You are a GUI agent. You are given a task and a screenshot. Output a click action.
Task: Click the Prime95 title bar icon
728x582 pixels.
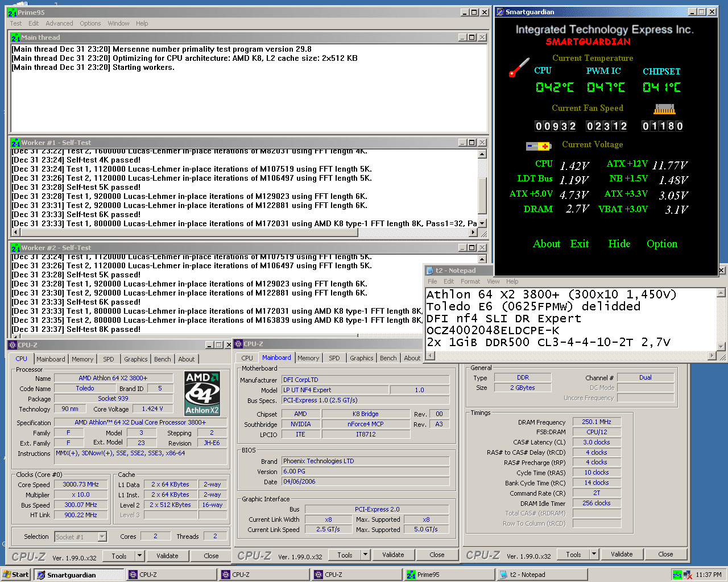pyautogui.click(x=12, y=12)
